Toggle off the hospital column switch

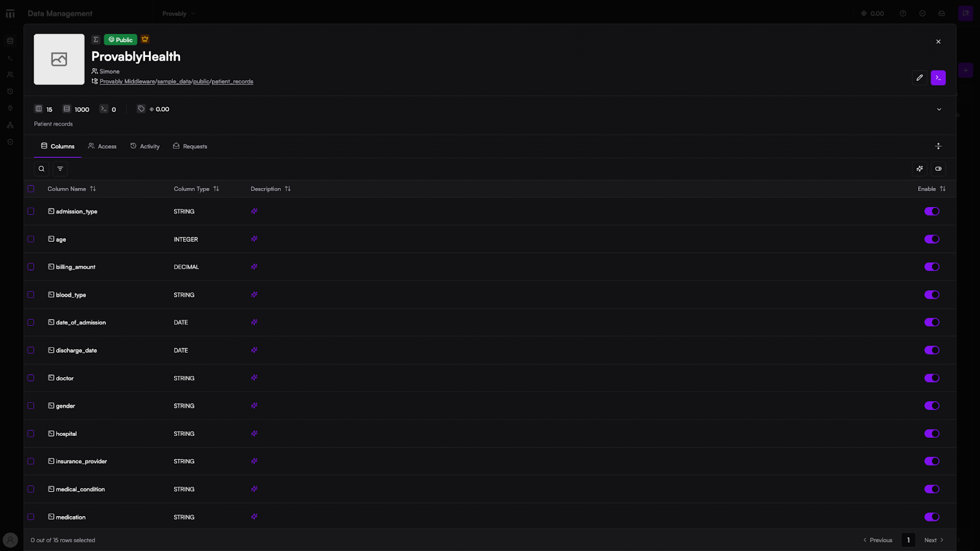point(932,433)
